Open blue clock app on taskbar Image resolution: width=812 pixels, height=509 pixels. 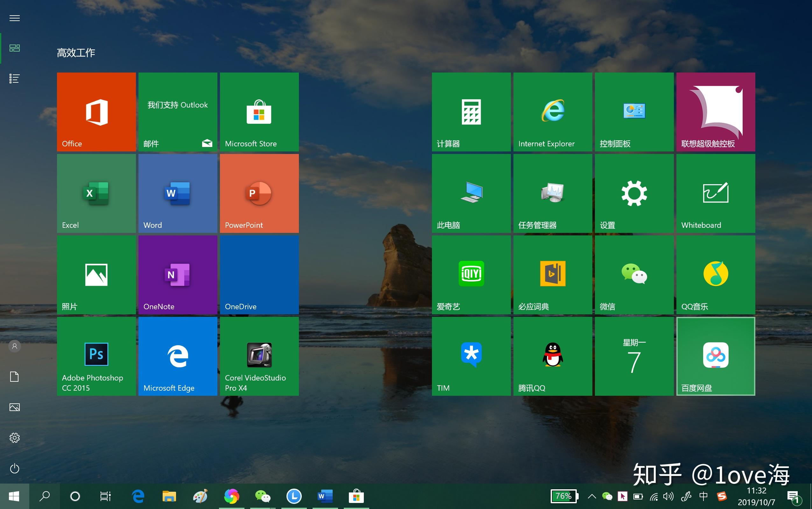pos(294,496)
